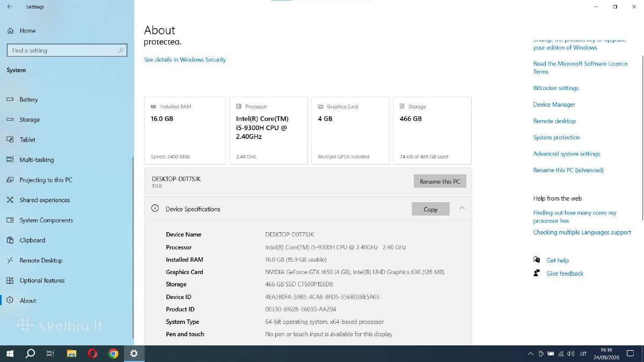Viewport: 644px width, 362px height.
Task: Open System protection link
Action: click(557, 137)
